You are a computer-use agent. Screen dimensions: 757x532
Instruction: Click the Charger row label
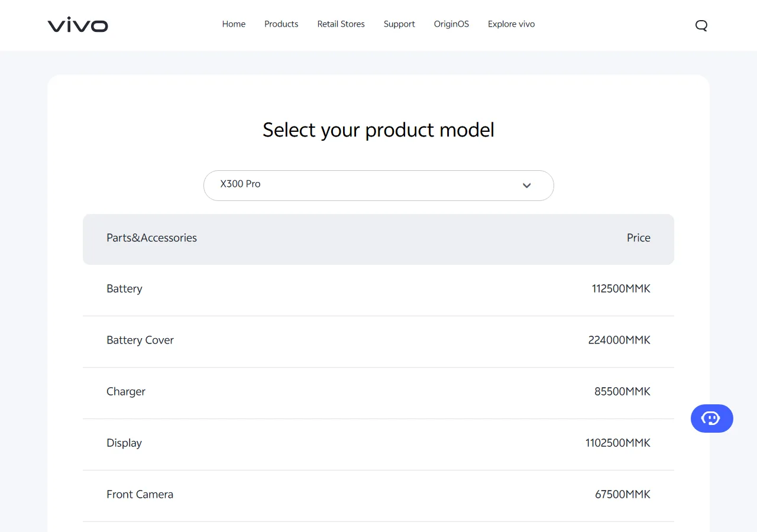click(x=126, y=391)
